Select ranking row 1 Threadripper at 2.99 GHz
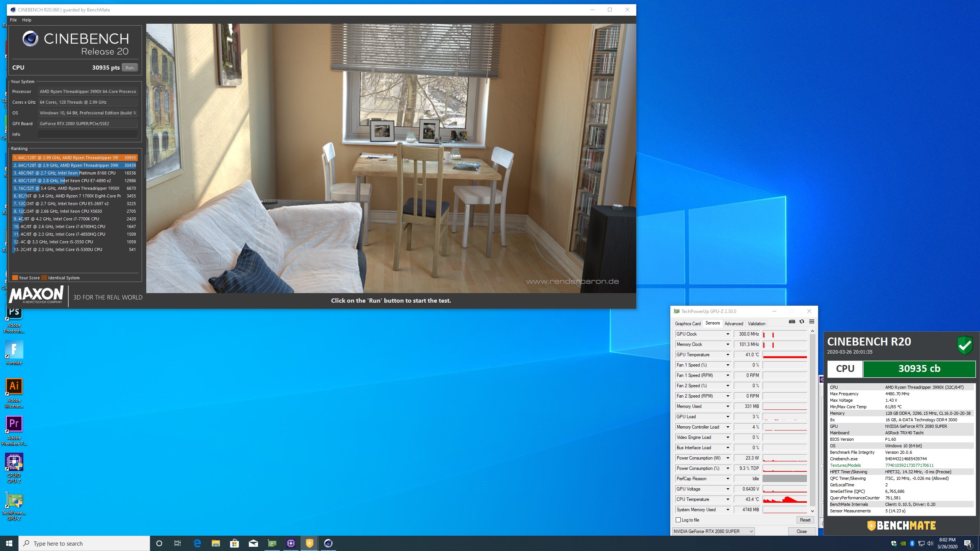The height and width of the screenshot is (551, 980). pyautogui.click(x=75, y=158)
